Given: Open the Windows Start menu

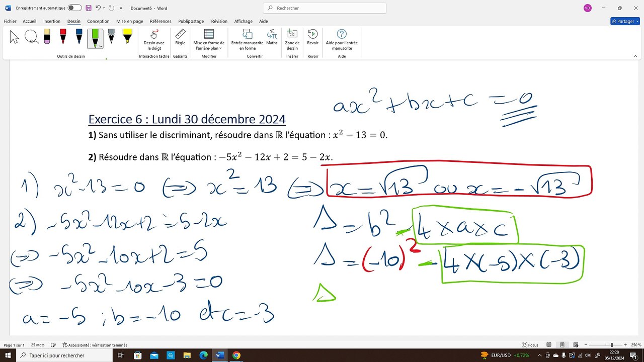Looking at the screenshot, I should coord(8,355).
